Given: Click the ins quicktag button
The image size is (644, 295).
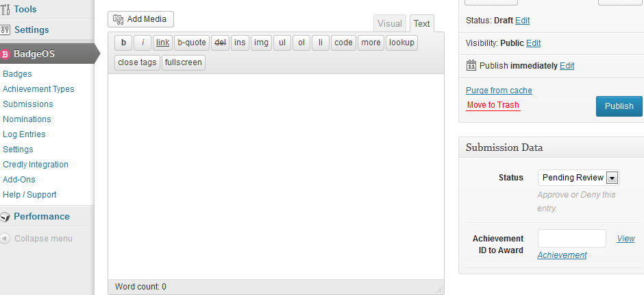Looking at the screenshot, I should [240, 43].
